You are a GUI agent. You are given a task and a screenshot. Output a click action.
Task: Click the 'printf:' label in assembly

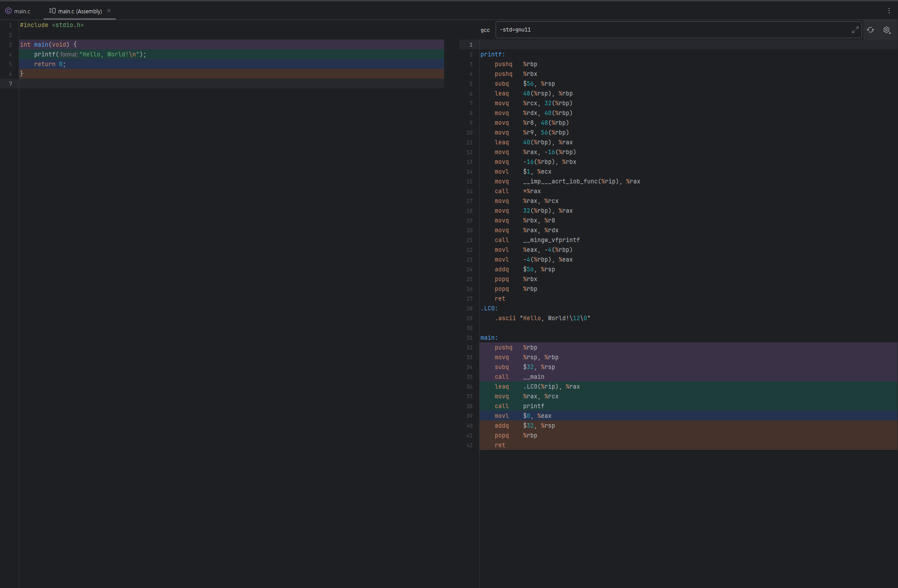(493, 54)
